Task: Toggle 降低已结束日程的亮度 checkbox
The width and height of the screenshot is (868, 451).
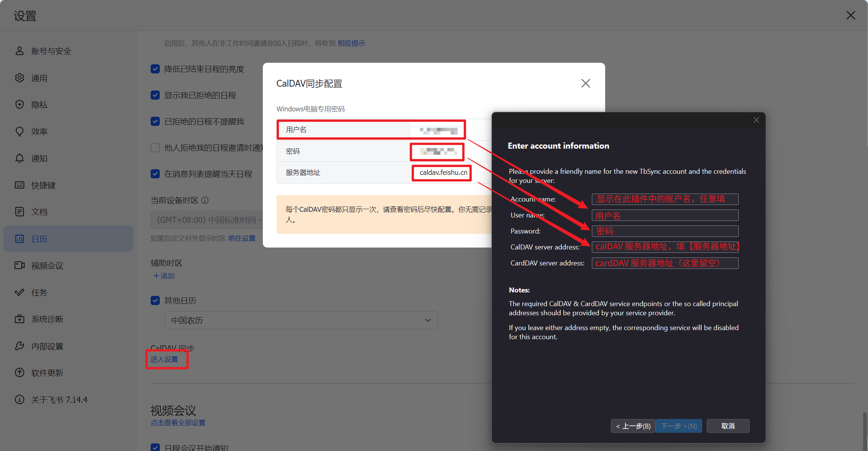Action: tap(155, 69)
